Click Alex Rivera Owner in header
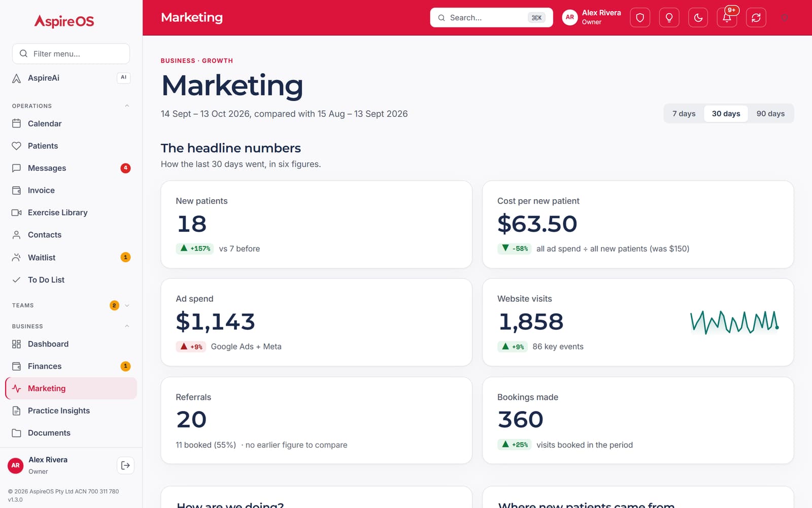 pos(592,17)
